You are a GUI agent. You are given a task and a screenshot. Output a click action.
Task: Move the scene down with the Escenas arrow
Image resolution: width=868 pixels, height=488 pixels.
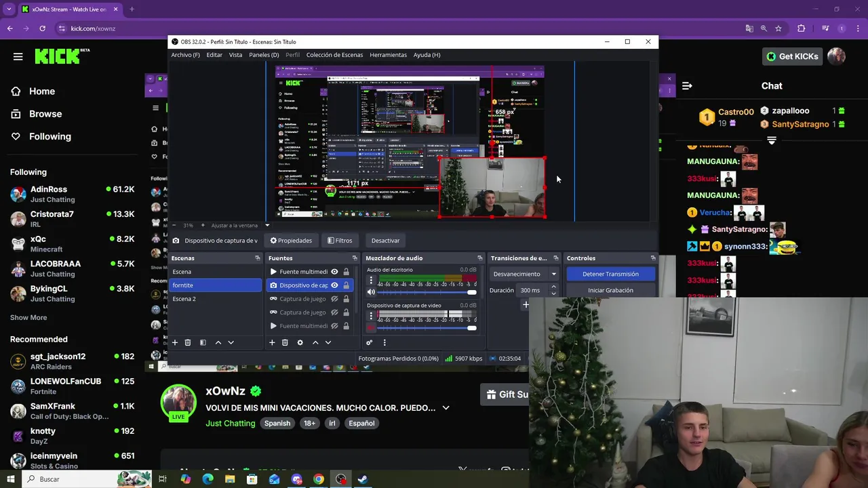point(231,343)
